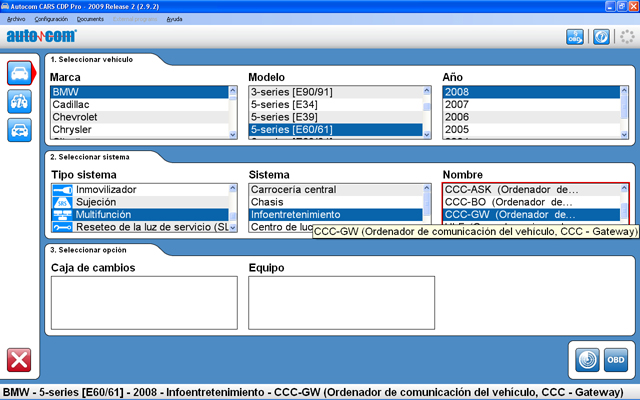The height and width of the screenshot is (400, 640).
Task: Open the vehicle information sidebar icon
Action: (19, 102)
